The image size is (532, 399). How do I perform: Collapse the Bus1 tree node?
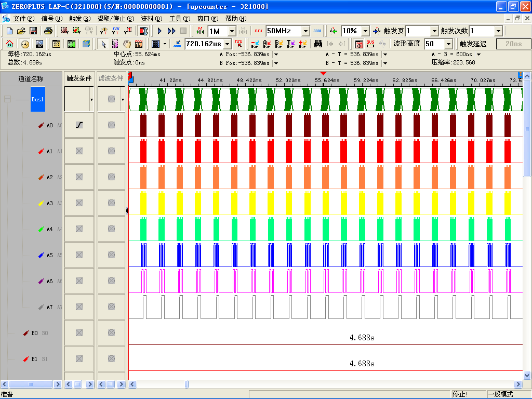point(7,99)
